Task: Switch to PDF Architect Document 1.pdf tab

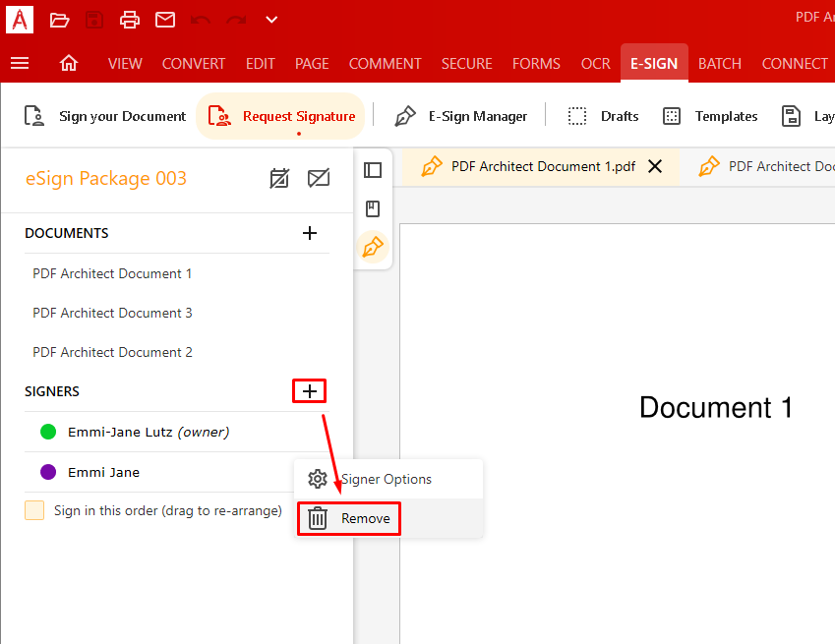Action: pos(541,166)
